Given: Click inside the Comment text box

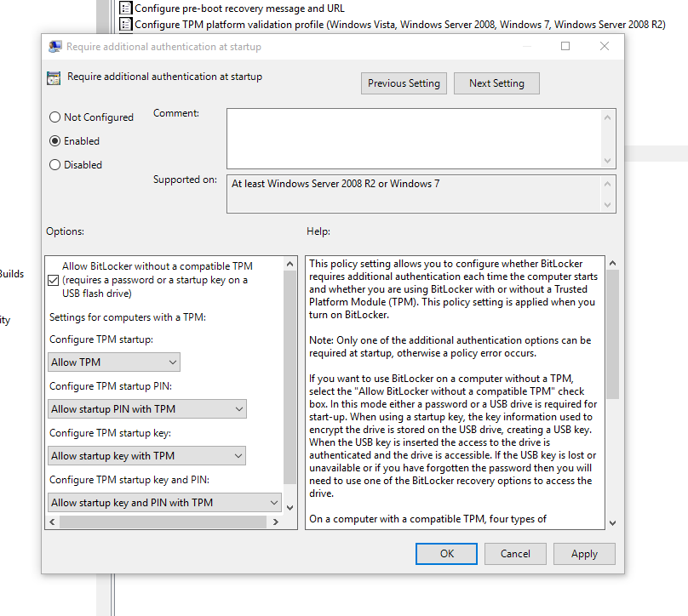Looking at the screenshot, I should coord(415,139).
